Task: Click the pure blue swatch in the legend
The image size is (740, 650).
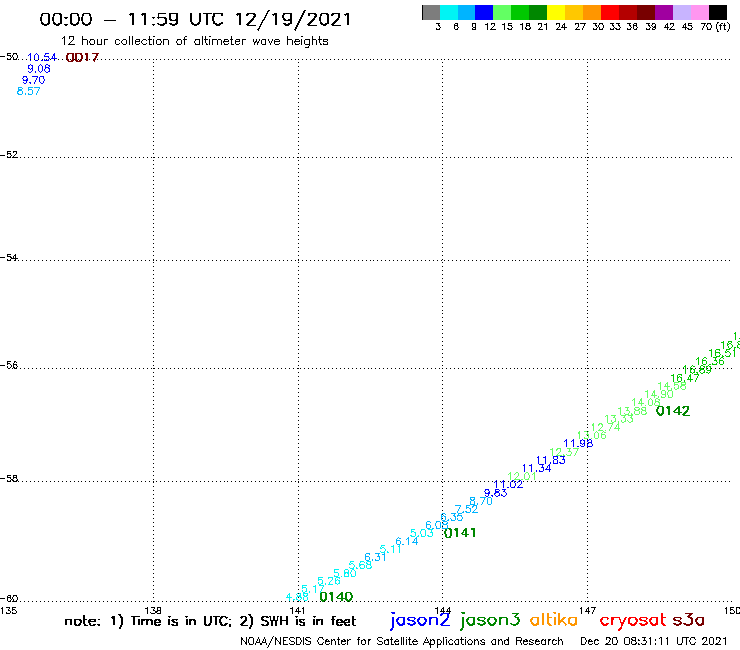Action: click(x=484, y=12)
